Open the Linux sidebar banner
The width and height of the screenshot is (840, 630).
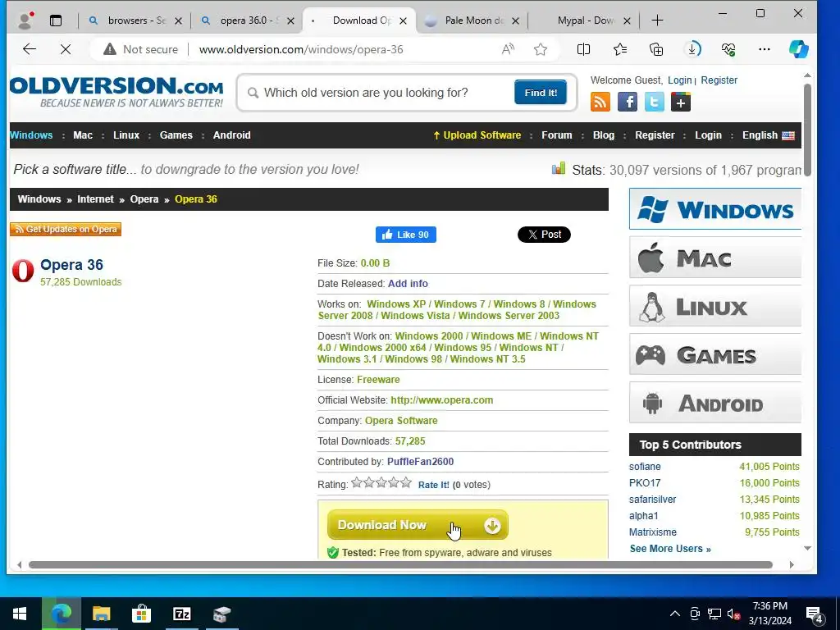coord(715,306)
